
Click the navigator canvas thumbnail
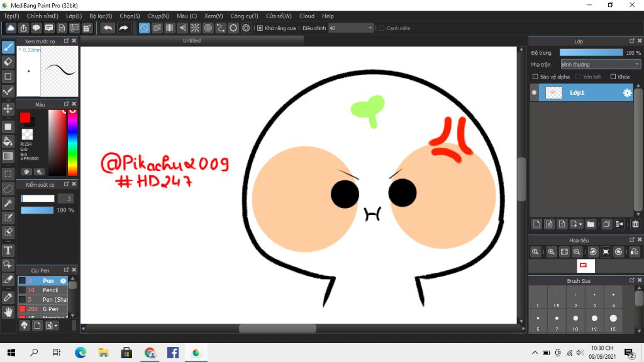point(586,266)
